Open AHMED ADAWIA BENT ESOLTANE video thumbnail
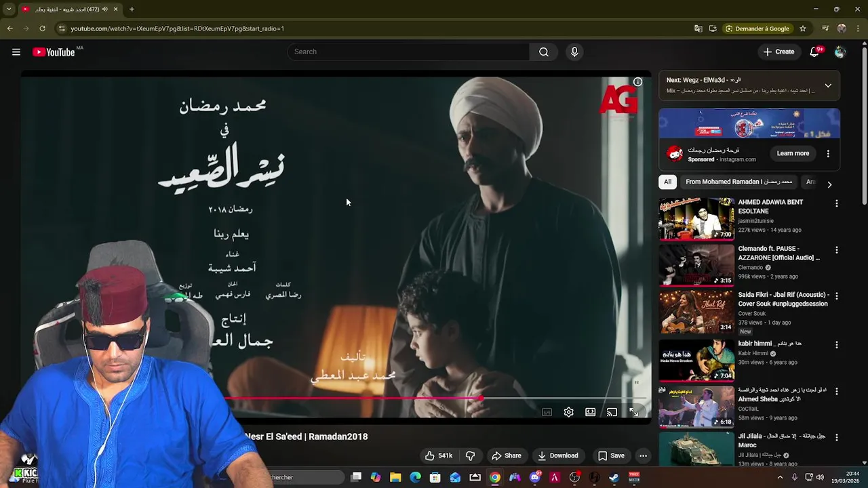Image resolution: width=868 pixels, height=488 pixels. [696, 219]
